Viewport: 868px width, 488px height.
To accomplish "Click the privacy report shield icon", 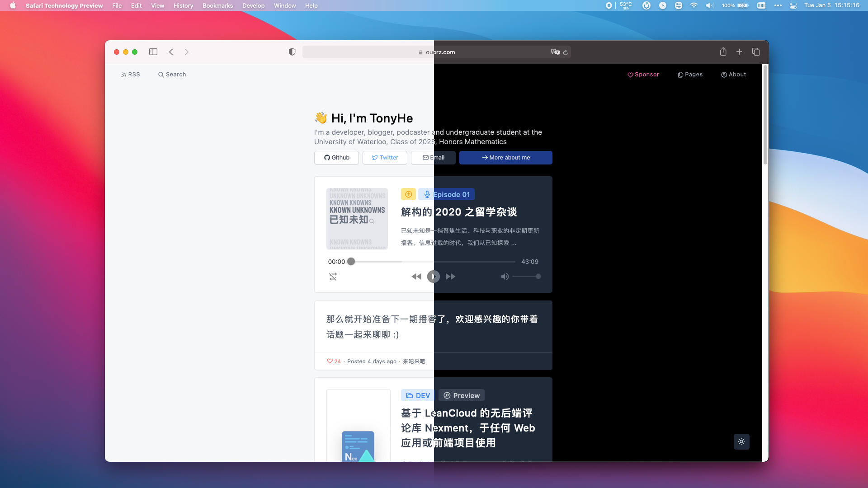I will pos(292,52).
